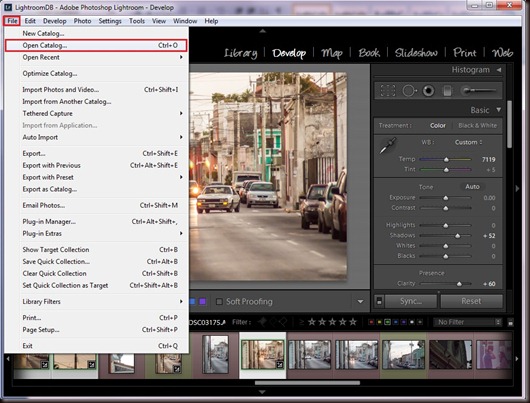Viewport: 530px width, 403px height.
Task: Toggle gray no-label filter
Action: (x=420, y=322)
